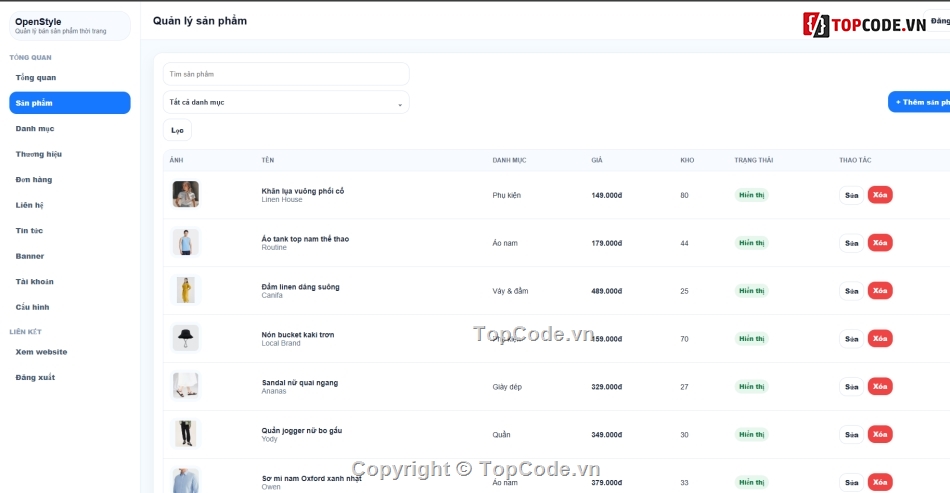The image size is (950, 493).
Task: Click thumbnail of Khăn lụa vuông phối cổ
Action: [x=185, y=194]
